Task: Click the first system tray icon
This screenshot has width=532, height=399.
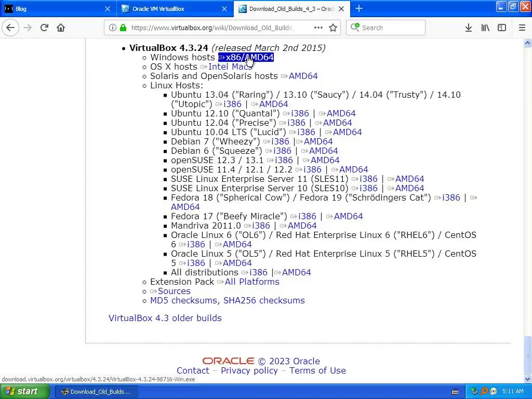Action: point(474,391)
